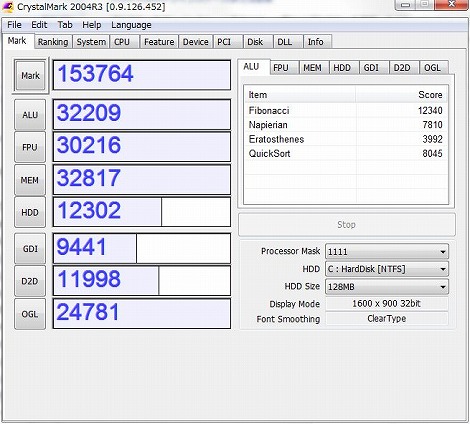Click the CrystalMark title bar icon

[x=8, y=6]
